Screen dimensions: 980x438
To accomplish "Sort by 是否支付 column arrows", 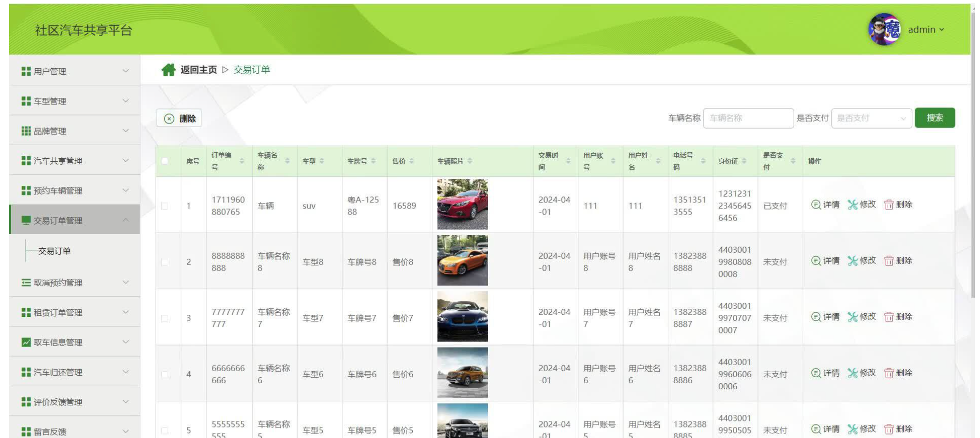I will 793,161.
